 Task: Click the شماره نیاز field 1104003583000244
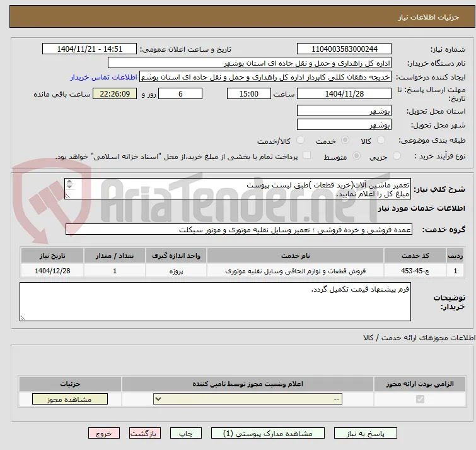click(x=344, y=49)
